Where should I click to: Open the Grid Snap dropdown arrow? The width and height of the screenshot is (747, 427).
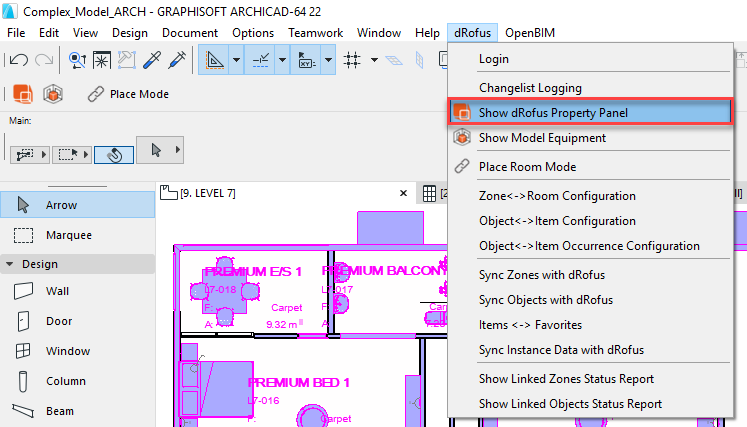374,60
